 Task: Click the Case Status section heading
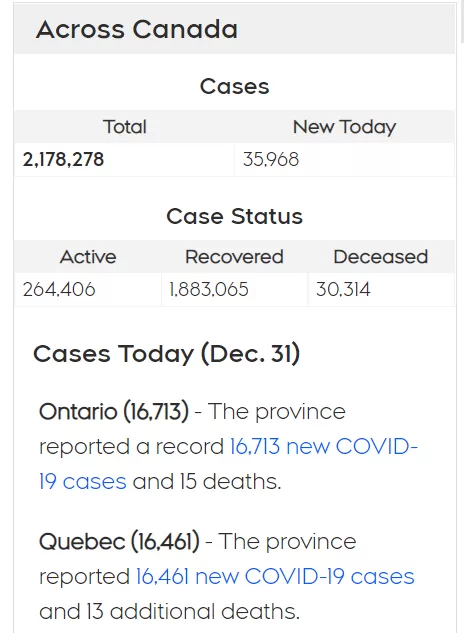(235, 216)
